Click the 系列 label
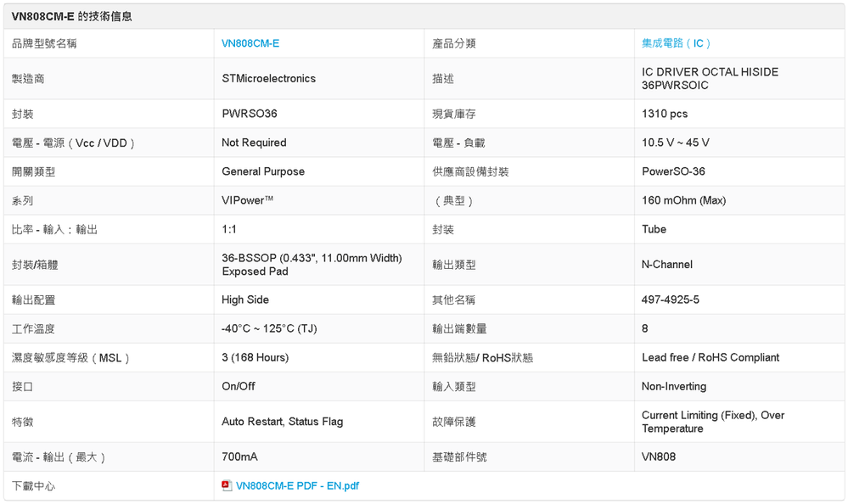Viewport: 848px width, 504px height. click(x=23, y=200)
